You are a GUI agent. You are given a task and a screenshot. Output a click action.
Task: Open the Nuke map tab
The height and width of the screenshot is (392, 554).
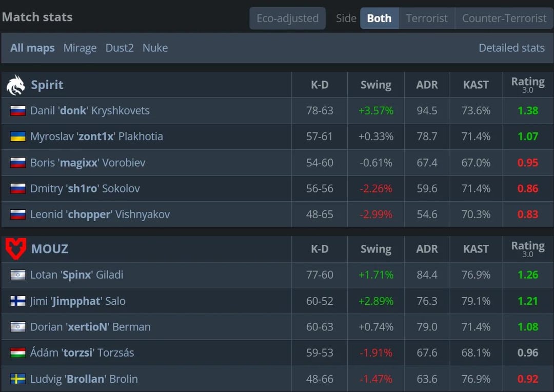point(155,48)
